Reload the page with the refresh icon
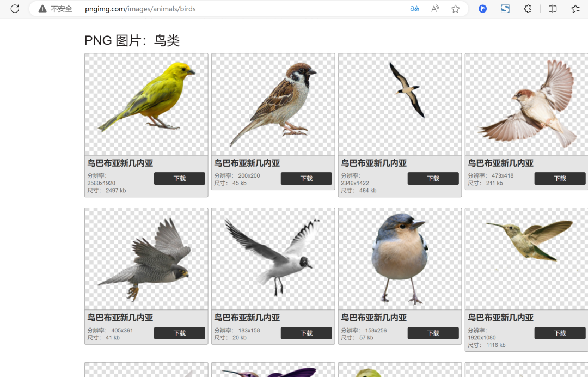The width and height of the screenshot is (588, 377). [x=15, y=9]
